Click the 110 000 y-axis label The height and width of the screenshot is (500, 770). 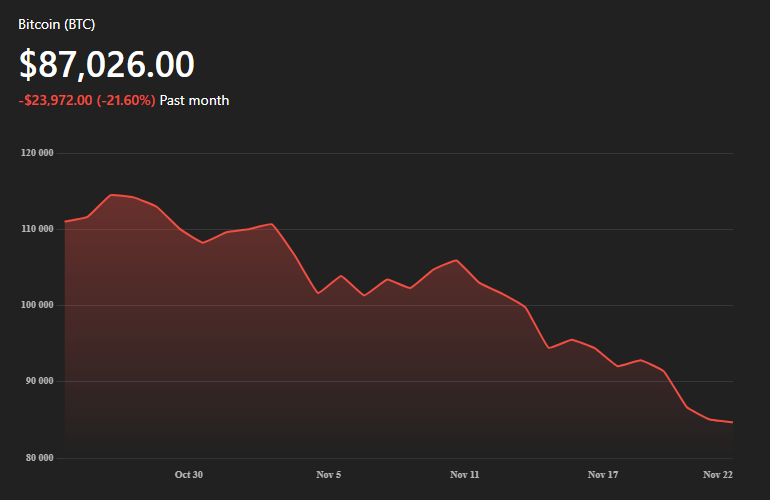[36, 229]
